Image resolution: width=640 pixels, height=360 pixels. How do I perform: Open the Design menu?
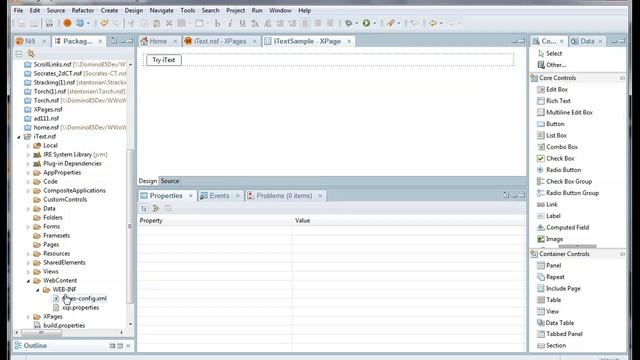[x=133, y=10]
